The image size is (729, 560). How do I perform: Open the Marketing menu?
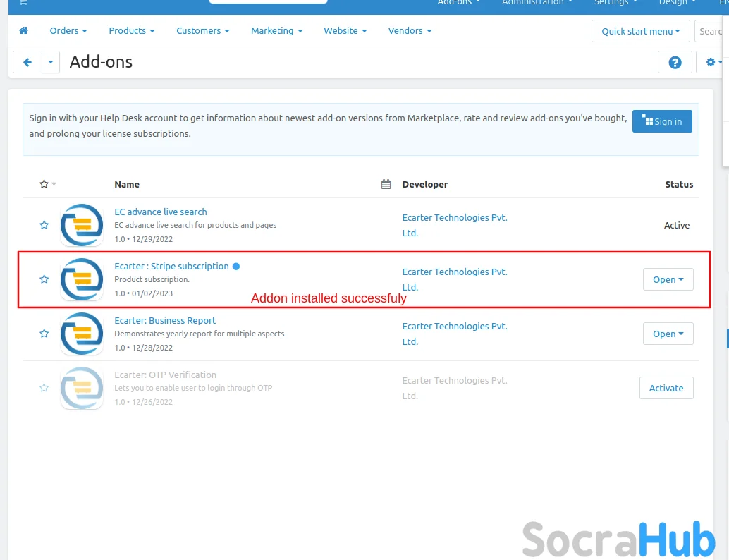276,31
